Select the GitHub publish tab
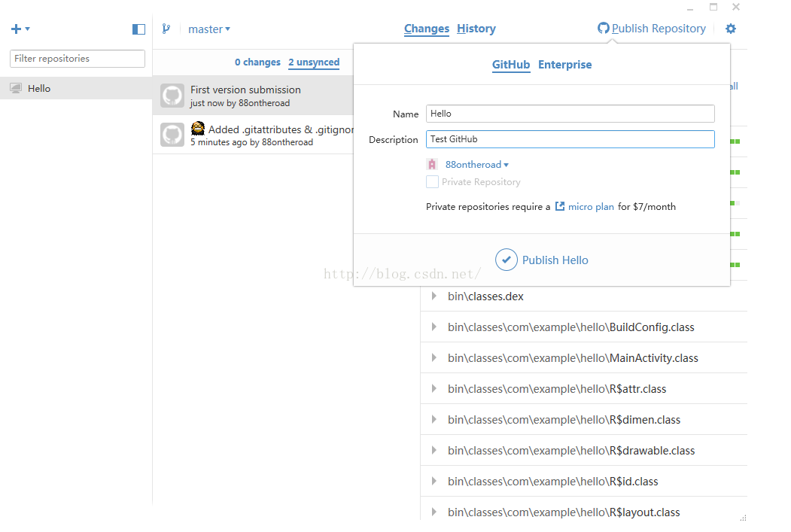Viewport: 791px width, 532px height. click(510, 65)
